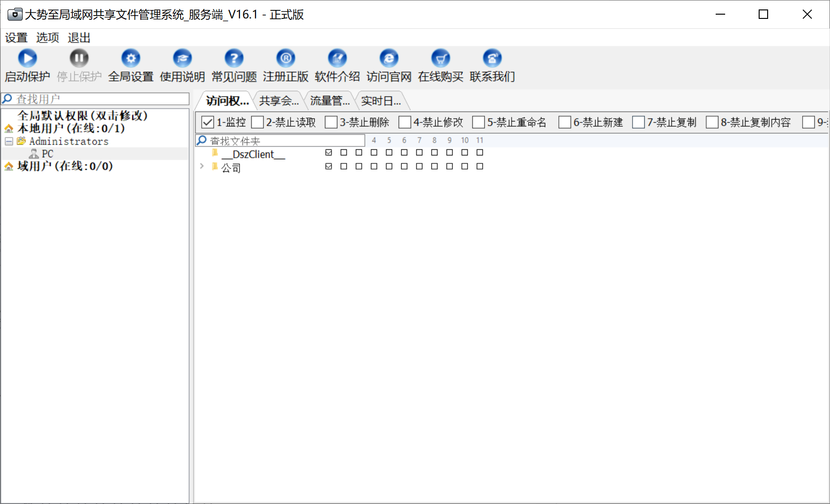This screenshot has width=830, height=504.
Task: Enable the 2-禁止读取 checkbox
Action: [x=257, y=122]
